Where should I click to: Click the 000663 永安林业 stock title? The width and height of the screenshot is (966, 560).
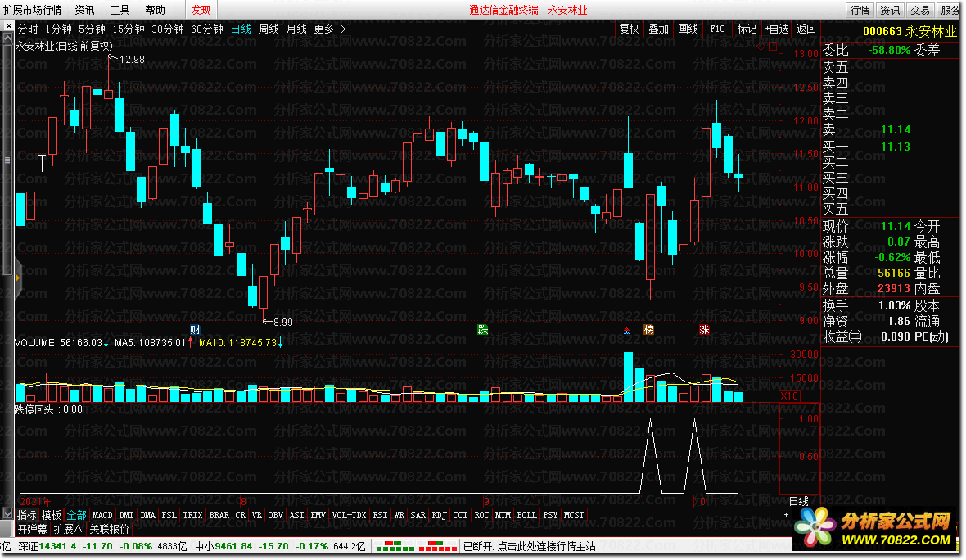coord(910,31)
